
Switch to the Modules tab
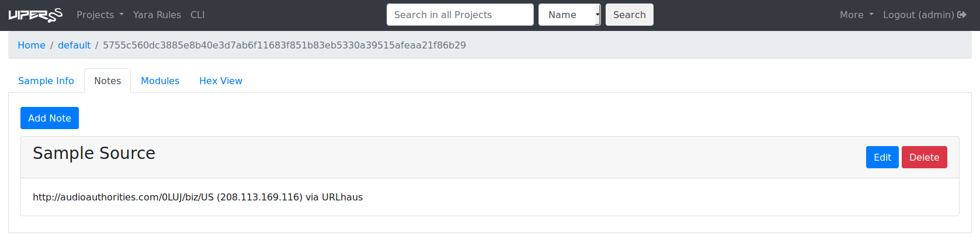tap(160, 81)
